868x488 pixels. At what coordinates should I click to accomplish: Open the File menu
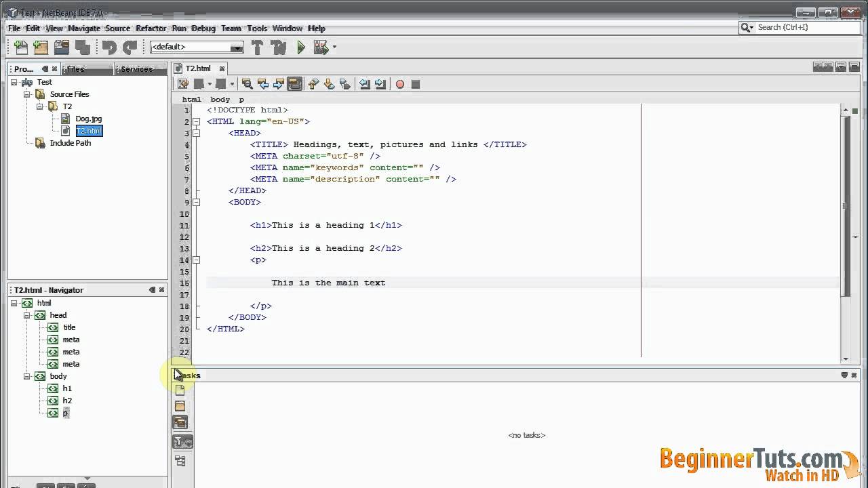click(14, 28)
